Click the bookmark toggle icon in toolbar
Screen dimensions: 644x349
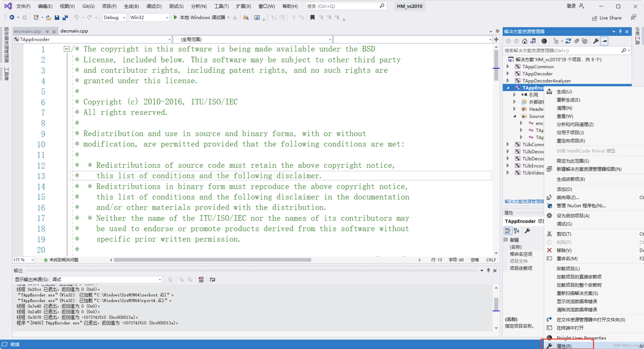coord(312,17)
